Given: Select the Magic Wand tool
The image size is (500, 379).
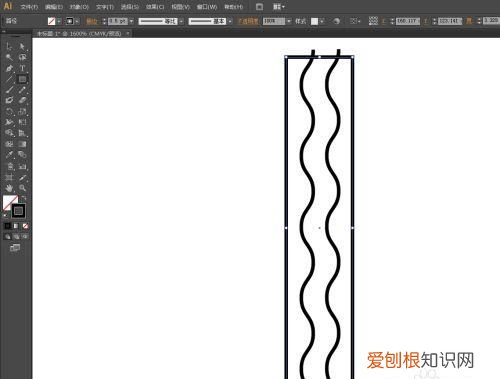Looking at the screenshot, I should pos(9,57).
